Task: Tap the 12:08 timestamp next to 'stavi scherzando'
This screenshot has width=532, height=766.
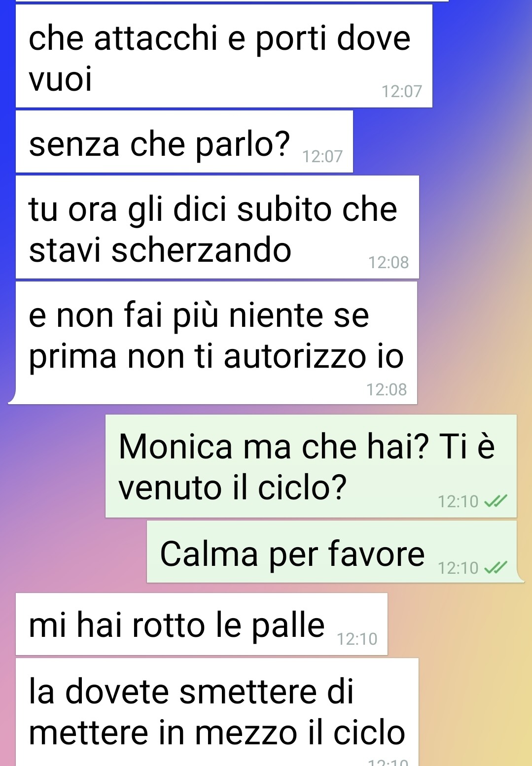Action: (x=389, y=263)
